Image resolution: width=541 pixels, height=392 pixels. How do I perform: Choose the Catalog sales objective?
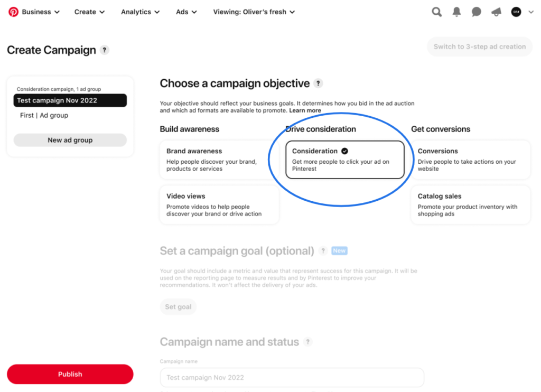[x=470, y=204]
